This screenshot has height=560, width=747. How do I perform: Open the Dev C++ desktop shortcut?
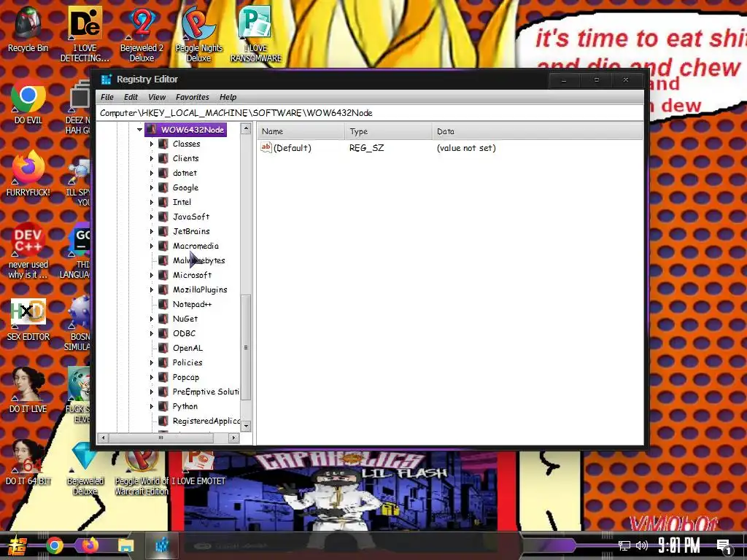coord(28,251)
